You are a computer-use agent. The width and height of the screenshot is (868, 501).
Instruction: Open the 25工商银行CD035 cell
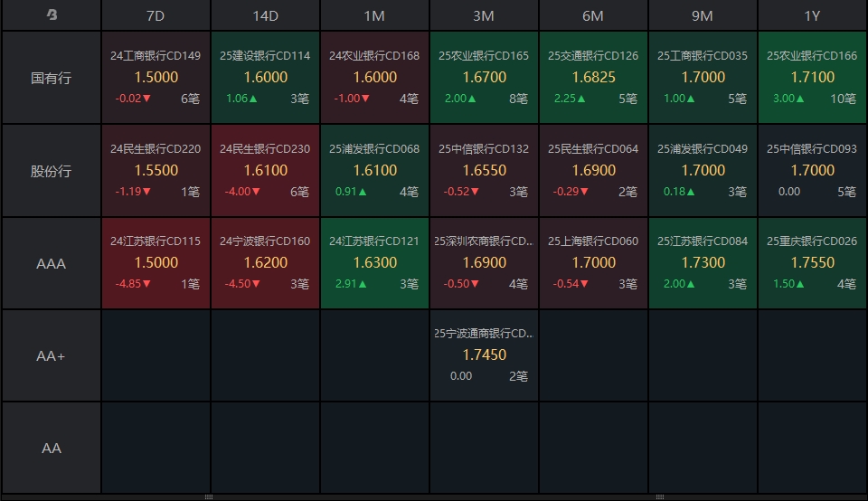pyautogui.click(x=703, y=78)
